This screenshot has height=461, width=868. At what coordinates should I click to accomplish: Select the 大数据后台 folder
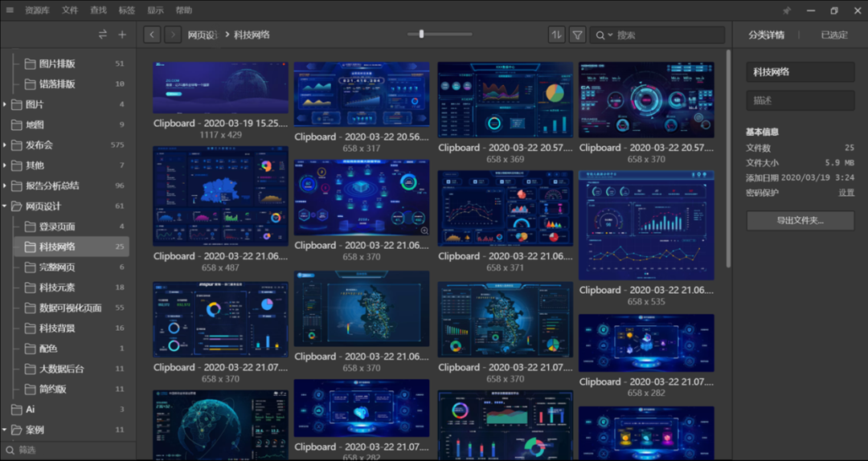(72, 369)
